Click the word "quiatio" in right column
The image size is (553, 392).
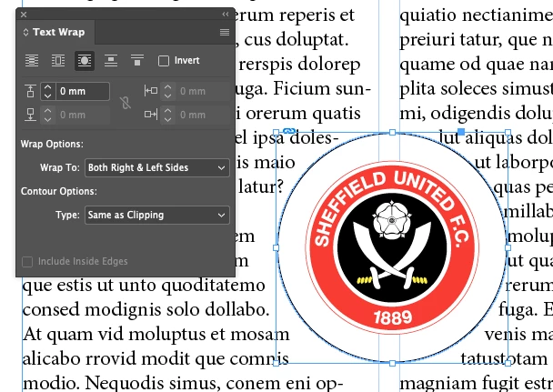coord(428,15)
